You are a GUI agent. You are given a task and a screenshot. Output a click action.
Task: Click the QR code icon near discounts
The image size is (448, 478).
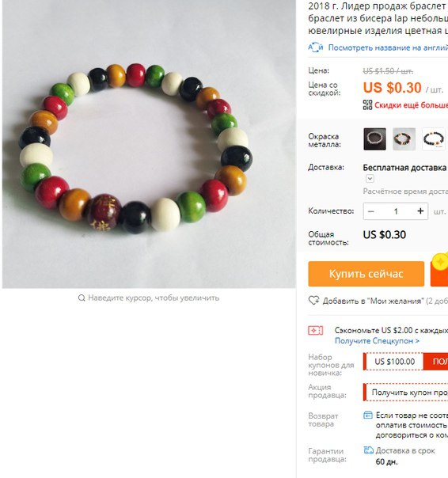[x=367, y=105]
